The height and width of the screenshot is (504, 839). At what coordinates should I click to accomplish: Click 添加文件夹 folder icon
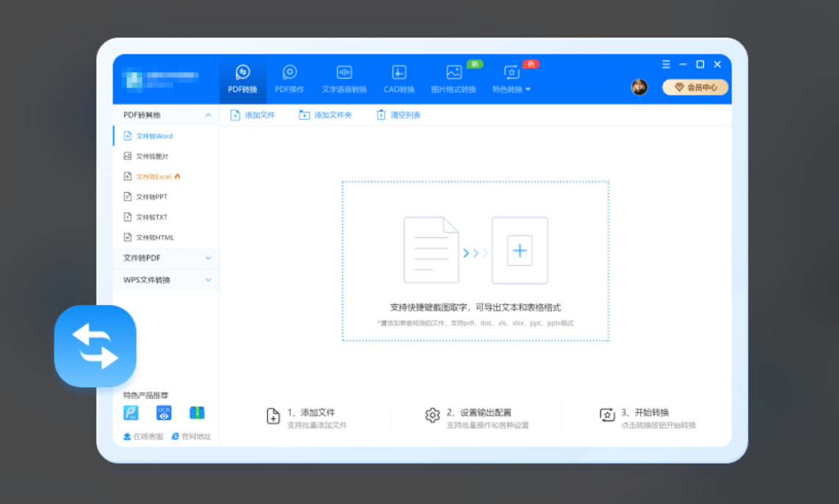click(304, 115)
